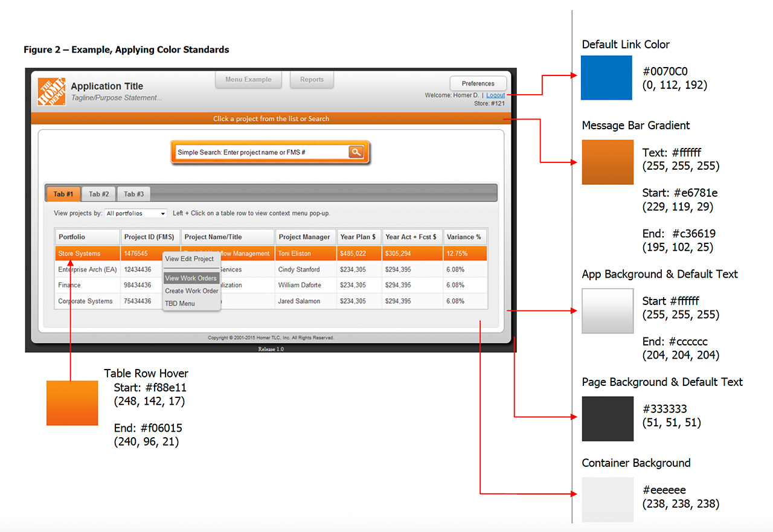Click the TBD Menu entry
Viewport: 773px width, 532px height.
click(180, 304)
